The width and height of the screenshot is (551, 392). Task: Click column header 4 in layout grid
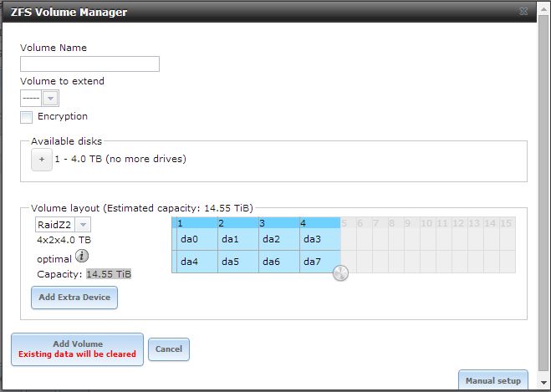[x=320, y=223]
